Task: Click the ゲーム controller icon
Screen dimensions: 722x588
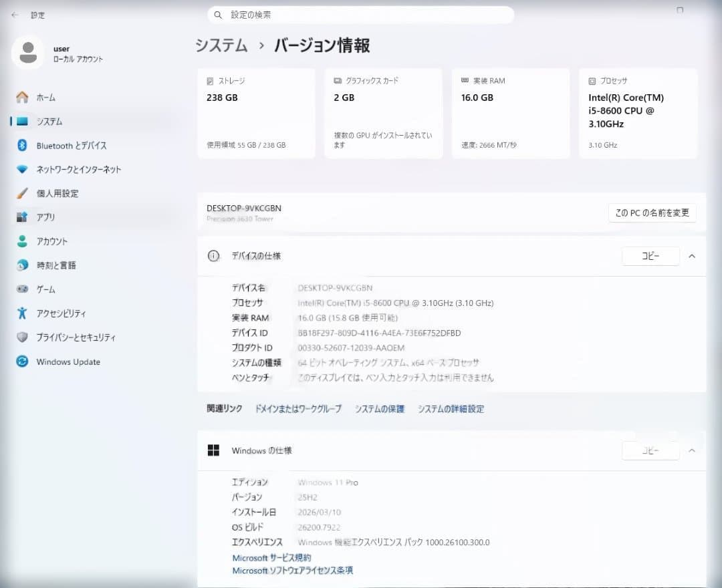Action: pyautogui.click(x=22, y=289)
